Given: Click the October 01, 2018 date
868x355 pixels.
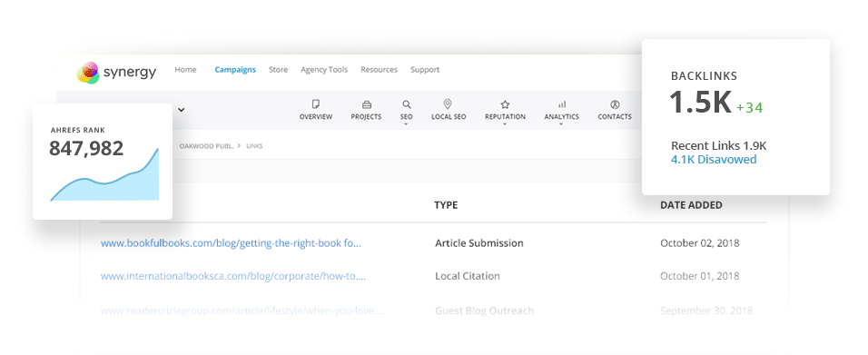Looking at the screenshot, I should [x=700, y=276].
